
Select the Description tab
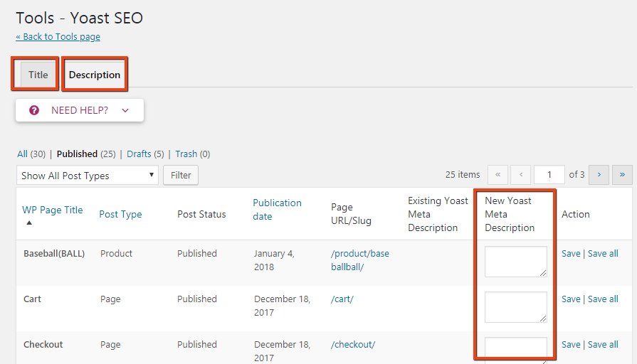[94, 75]
